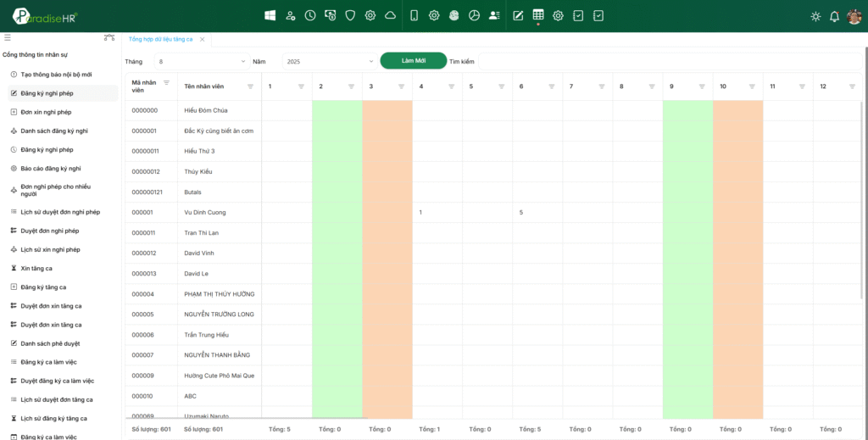Image resolution: width=868 pixels, height=440 pixels.
Task: Open the employee profile card icon
Action: click(494, 15)
